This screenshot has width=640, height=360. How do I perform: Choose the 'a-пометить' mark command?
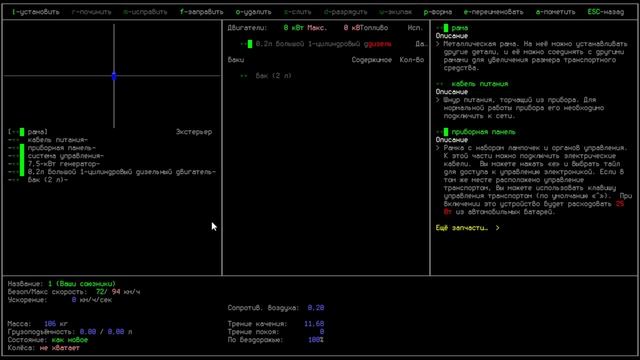click(x=556, y=12)
